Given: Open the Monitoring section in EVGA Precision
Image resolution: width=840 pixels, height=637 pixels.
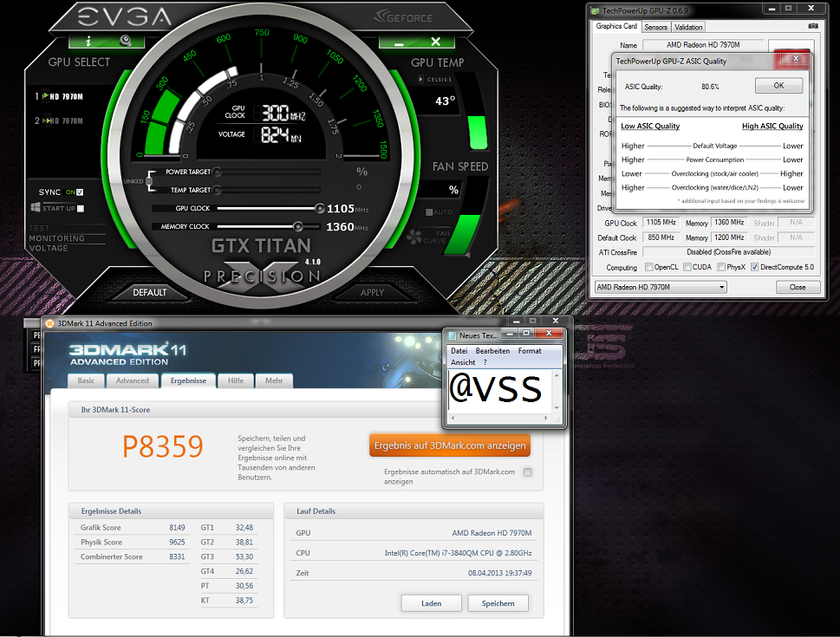Looking at the screenshot, I should click(57, 238).
